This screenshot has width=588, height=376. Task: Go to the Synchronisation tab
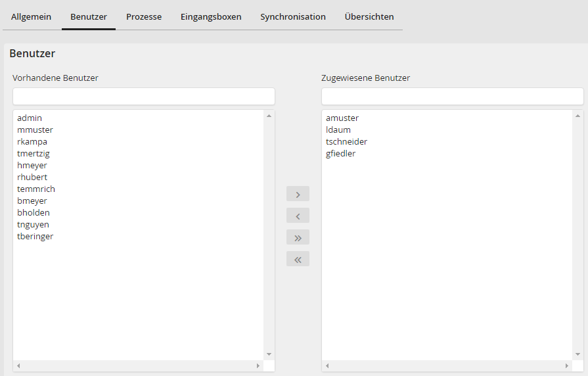point(293,16)
